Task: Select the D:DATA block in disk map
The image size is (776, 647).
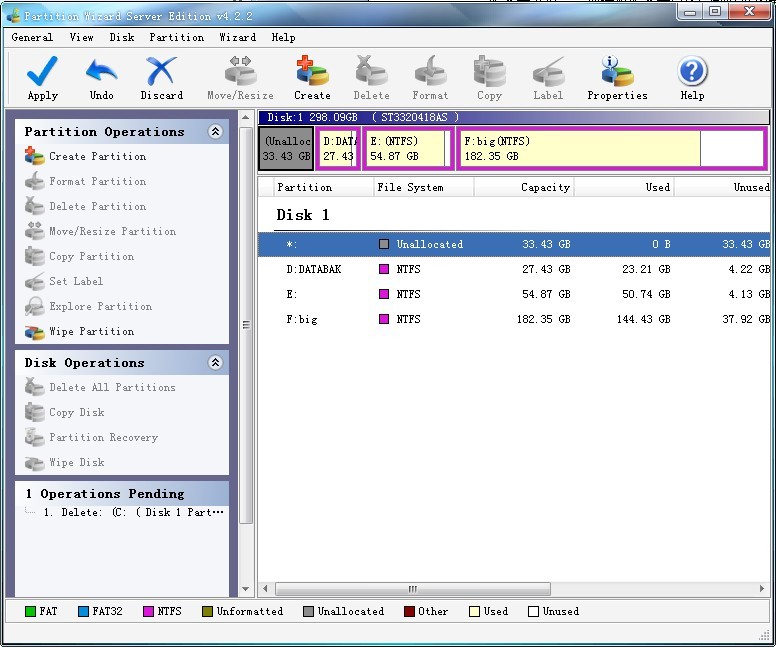Action: [338, 148]
